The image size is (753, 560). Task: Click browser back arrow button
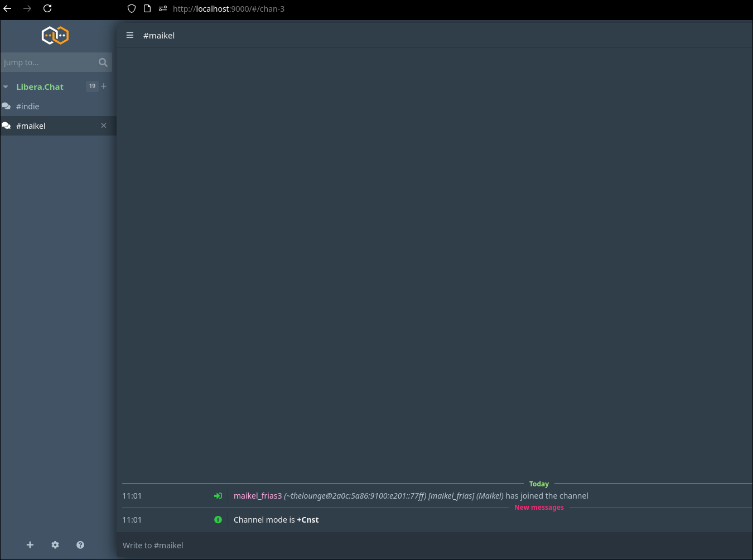pyautogui.click(x=8, y=8)
